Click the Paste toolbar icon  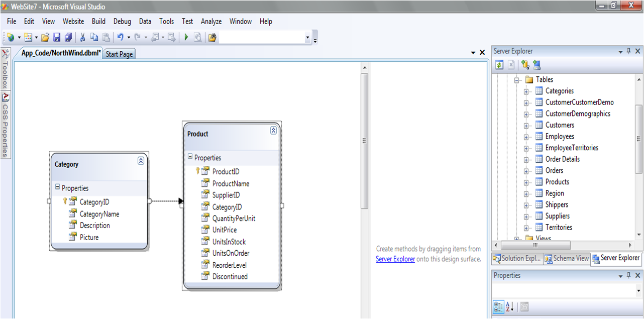106,37
